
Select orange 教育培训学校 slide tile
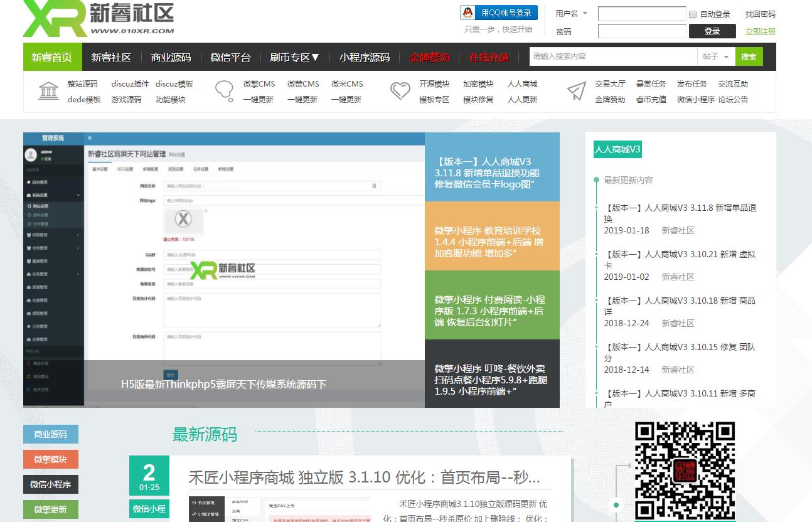click(492, 236)
